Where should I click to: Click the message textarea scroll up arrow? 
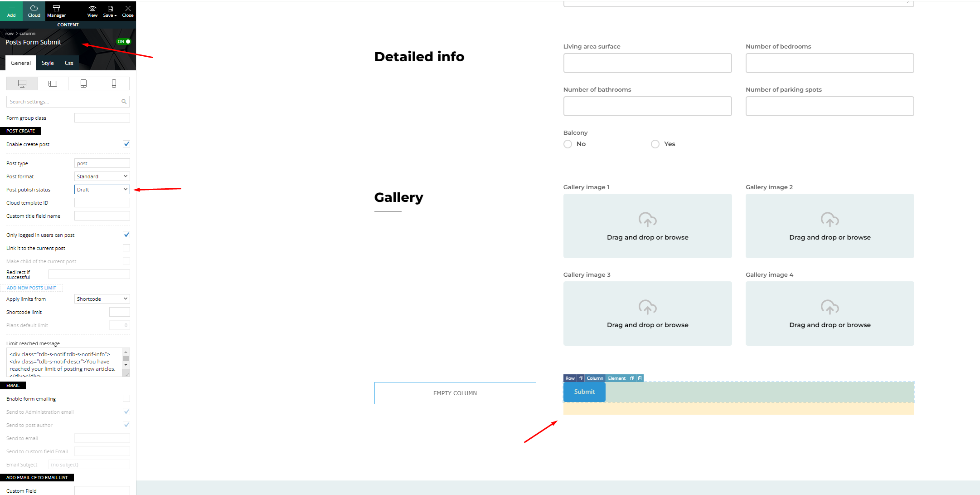point(126,352)
